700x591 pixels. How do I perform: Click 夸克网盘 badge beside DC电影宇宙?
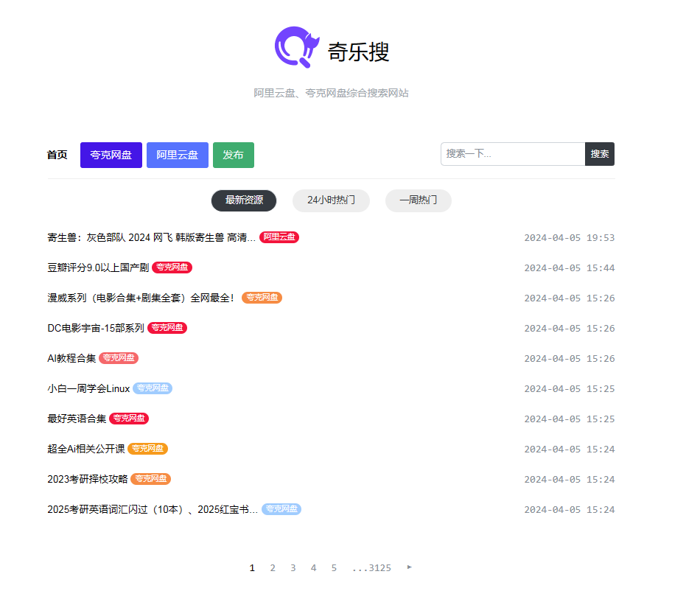(167, 328)
